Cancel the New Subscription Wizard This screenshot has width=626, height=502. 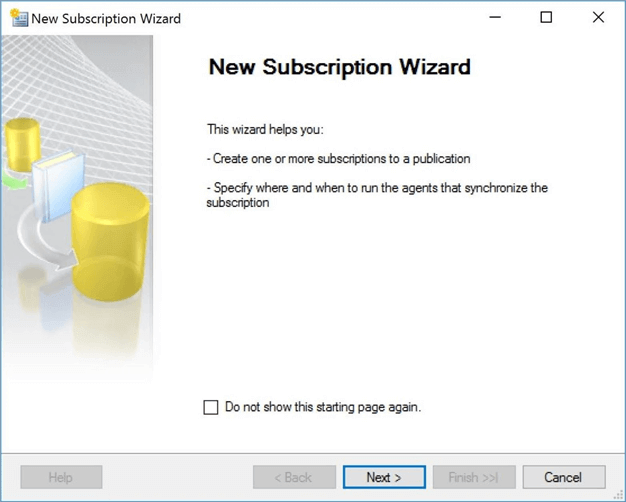click(564, 477)
